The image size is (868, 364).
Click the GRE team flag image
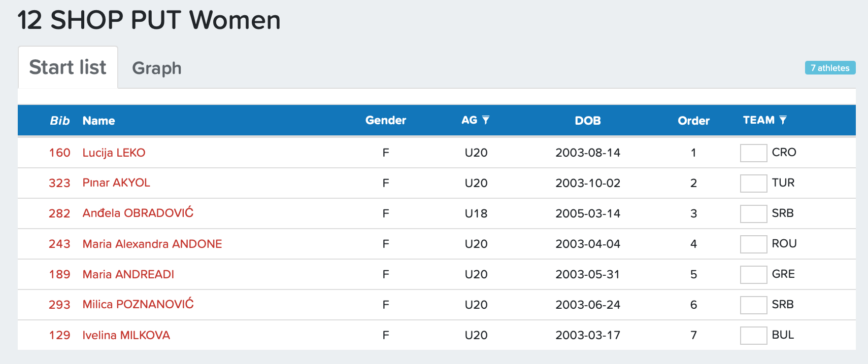[753, 274]
